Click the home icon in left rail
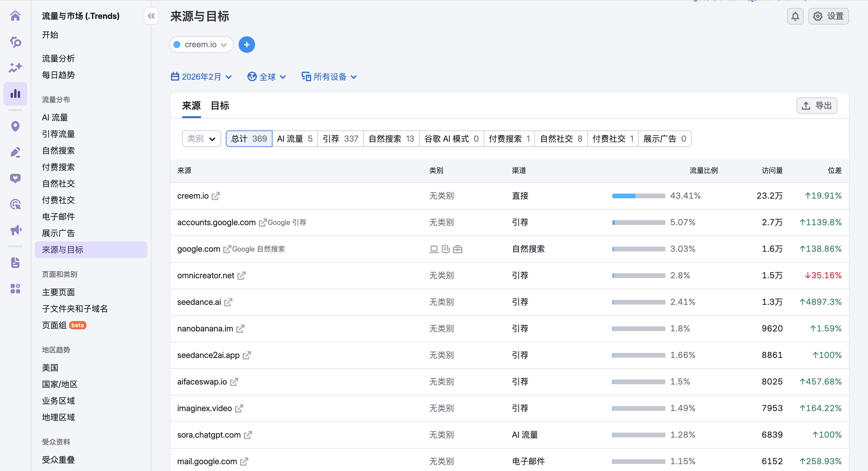Viewport: 868px width, 471px height. (x=15, y=16)
